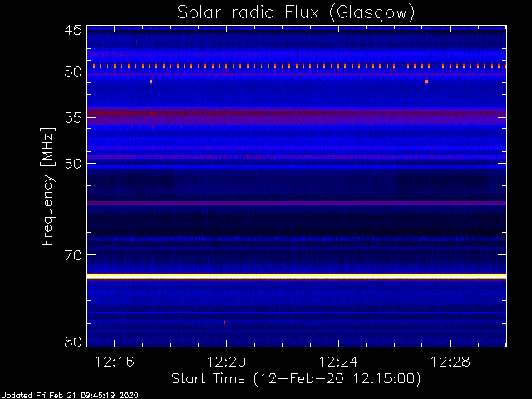Click the '60' frequency axis label
The image size is (532, 399).
pos(73,164)
